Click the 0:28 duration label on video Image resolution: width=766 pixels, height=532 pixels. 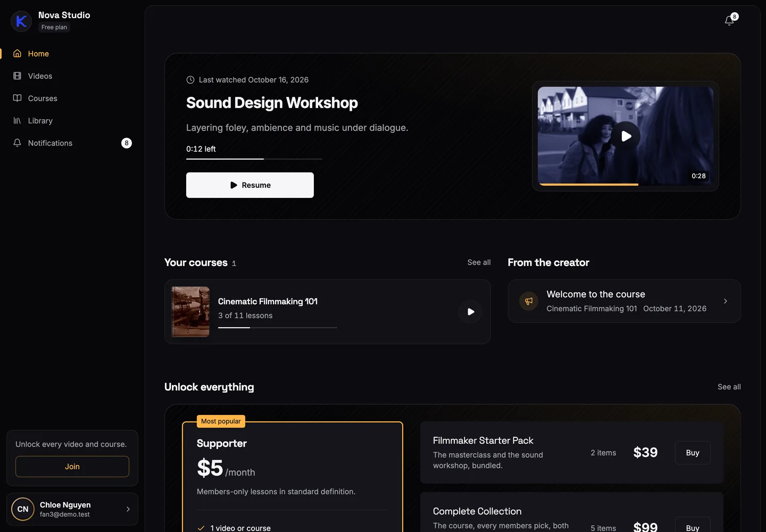point(698,176)
